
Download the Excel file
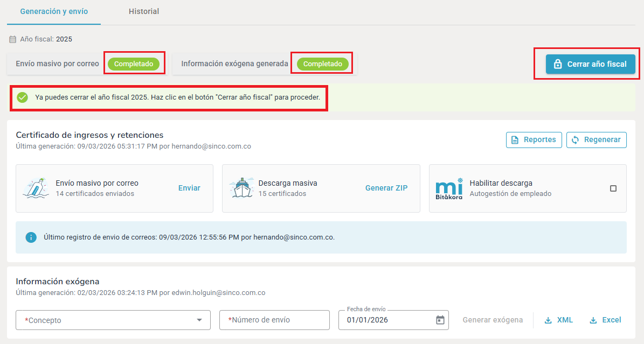(605, 320)
